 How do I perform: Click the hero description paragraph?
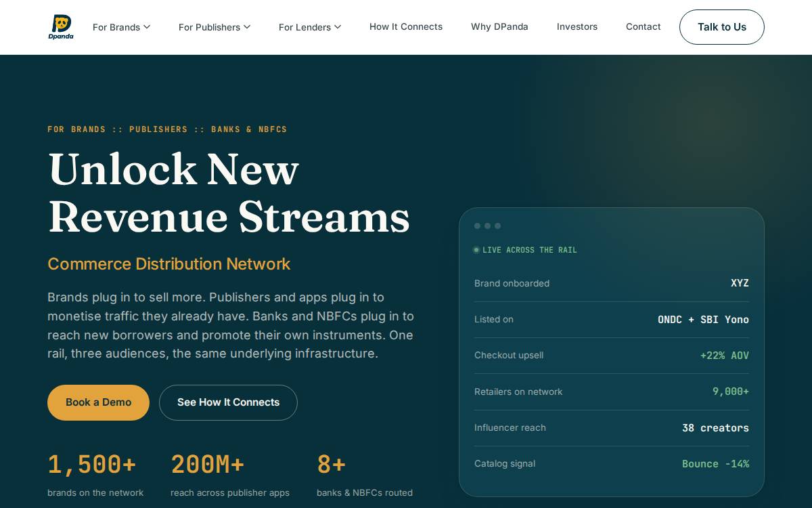231,325
